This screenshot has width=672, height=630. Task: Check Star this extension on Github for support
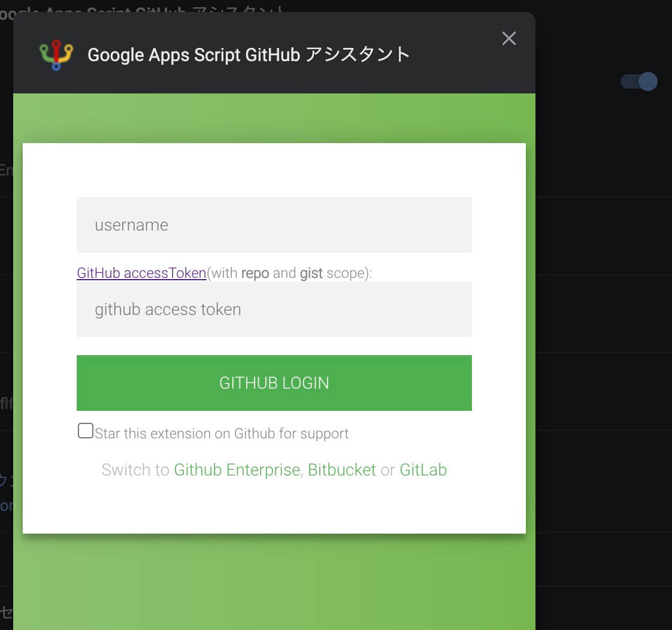click(x=86, y=429)
